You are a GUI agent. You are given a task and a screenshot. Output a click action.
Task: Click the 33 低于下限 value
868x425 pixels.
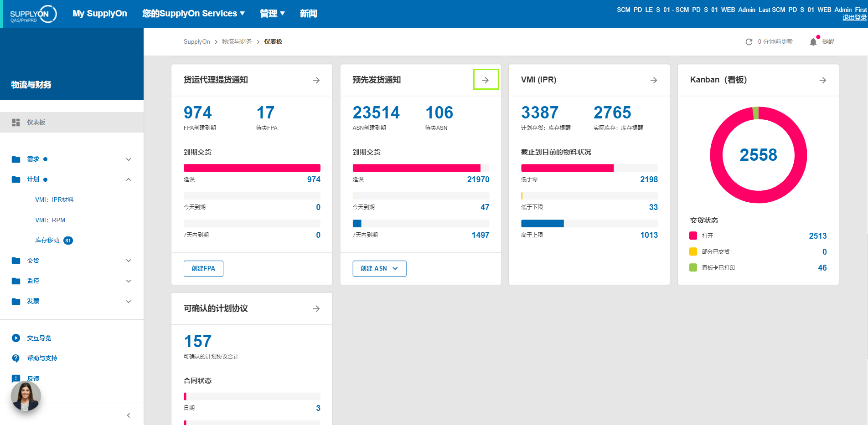tap(653, 207)
